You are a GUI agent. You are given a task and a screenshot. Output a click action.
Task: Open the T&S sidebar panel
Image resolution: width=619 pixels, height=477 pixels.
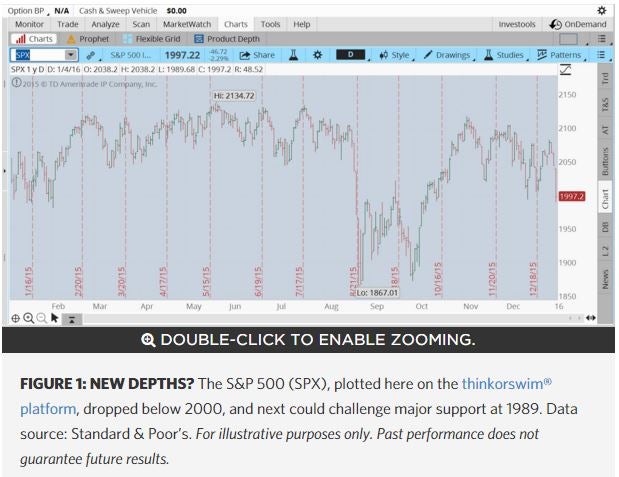(604, 104)
